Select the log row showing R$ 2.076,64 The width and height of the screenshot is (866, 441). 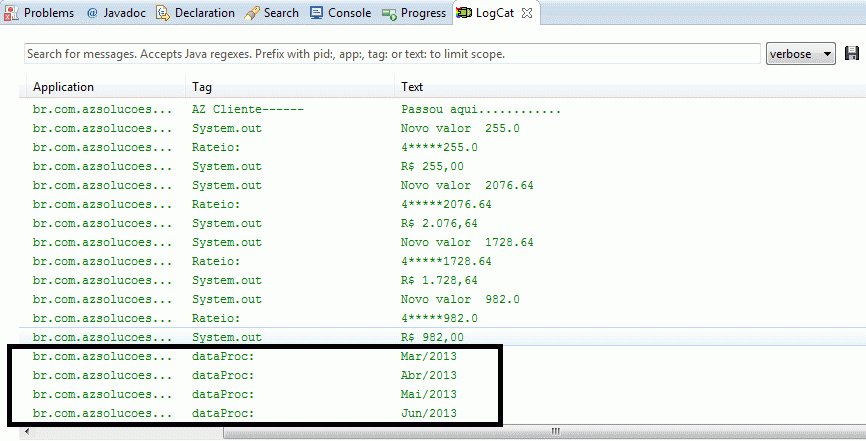pos(300,223)
